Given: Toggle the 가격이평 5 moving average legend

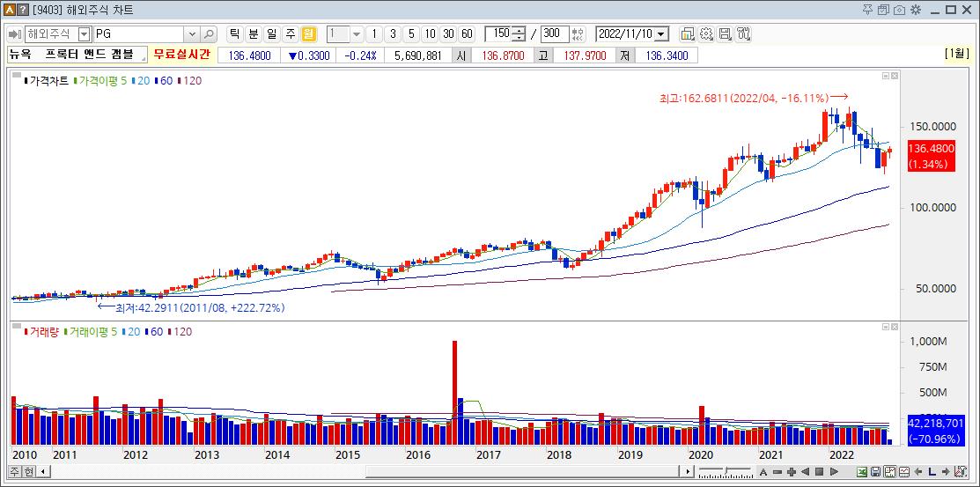Looking at the screenshot, I should tap(100, 81).
